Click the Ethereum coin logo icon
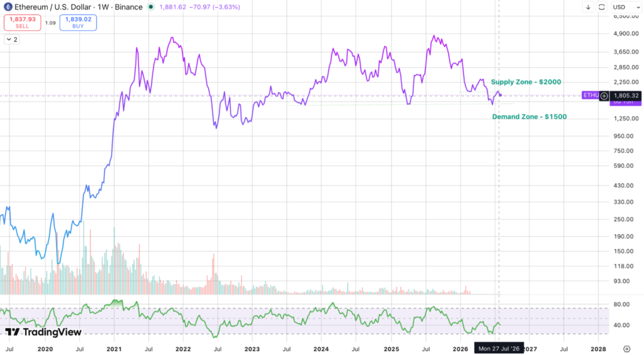This screenshot has width=644, height=355. 8,7
